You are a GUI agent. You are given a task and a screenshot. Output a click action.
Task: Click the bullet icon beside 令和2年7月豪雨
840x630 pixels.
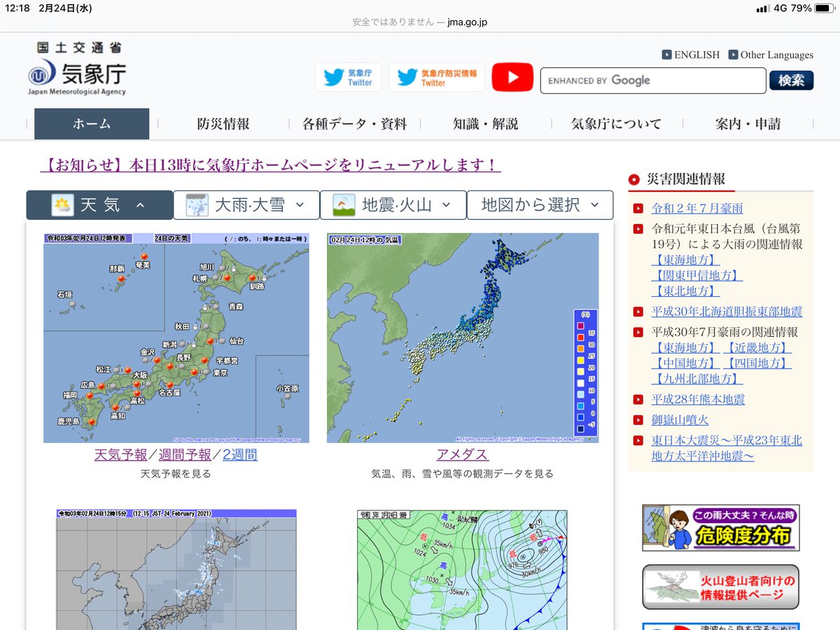point(638,209)
